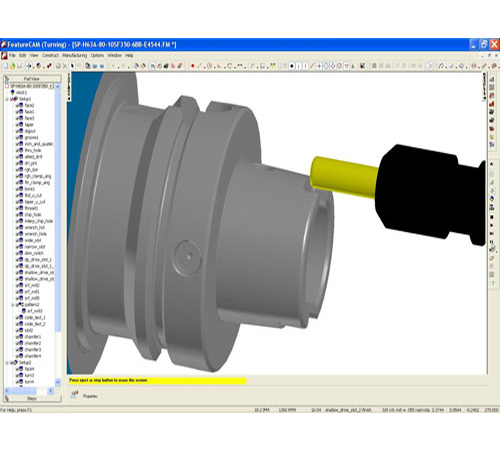This screenshot has width=500, height=450.
Task: Collapse the pattern2 tree node
Action: click(12, 305)
